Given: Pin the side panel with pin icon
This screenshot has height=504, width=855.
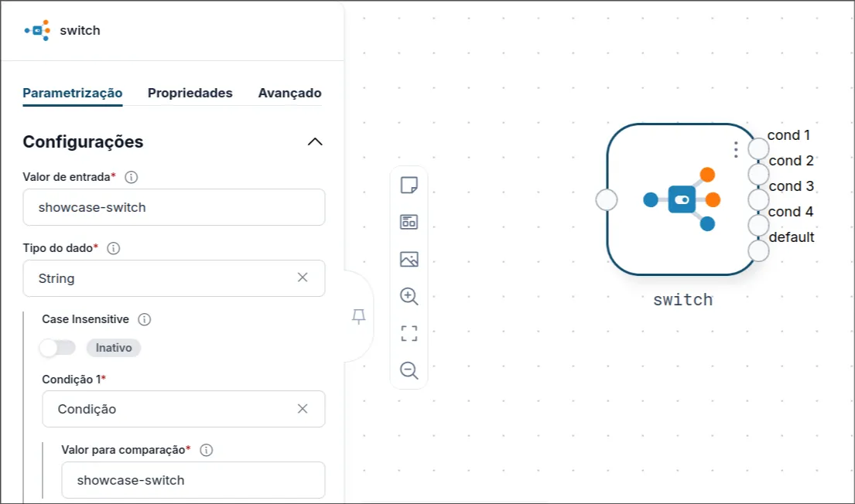Looking at the screenshot, I should 358,316.
